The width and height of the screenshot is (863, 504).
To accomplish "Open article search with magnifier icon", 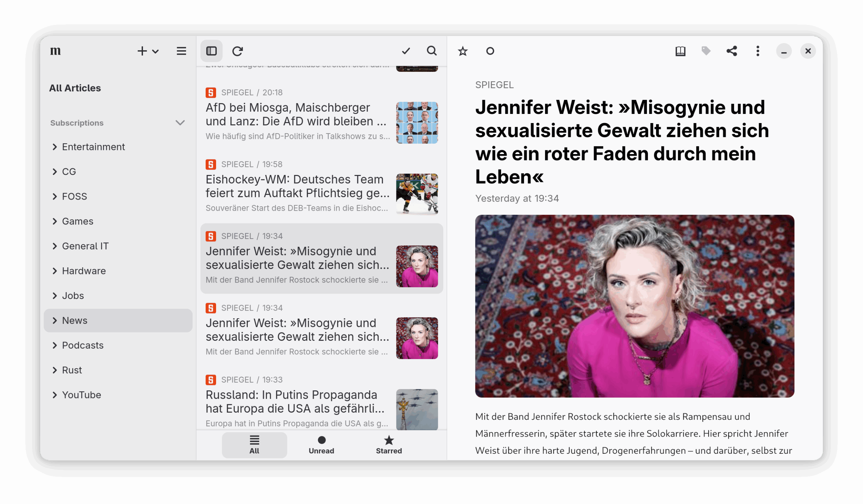I will point(431,51).
